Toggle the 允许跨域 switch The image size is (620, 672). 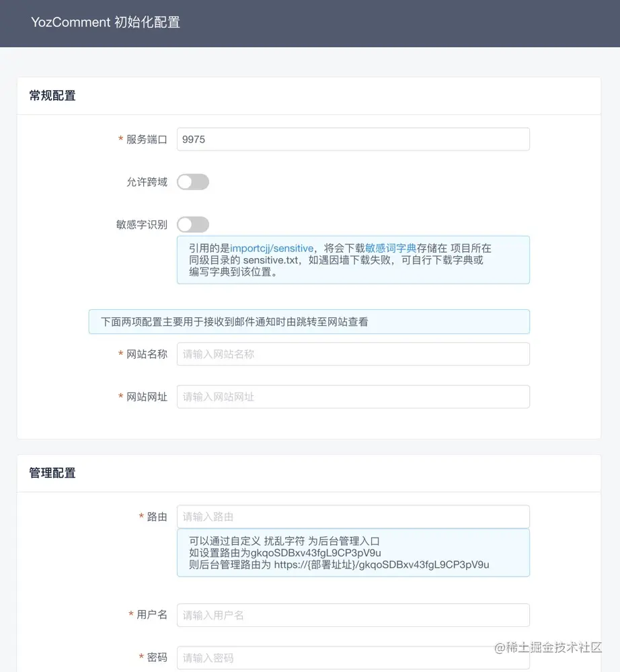pyautogui.click(x=193, y=182)
